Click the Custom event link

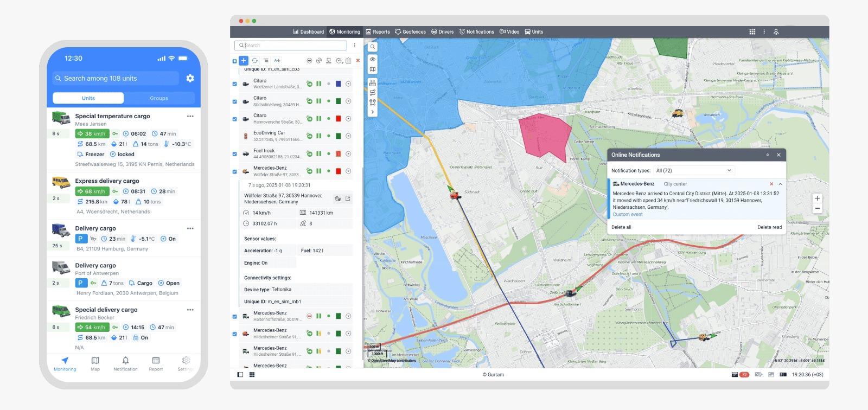coord(628,214)
